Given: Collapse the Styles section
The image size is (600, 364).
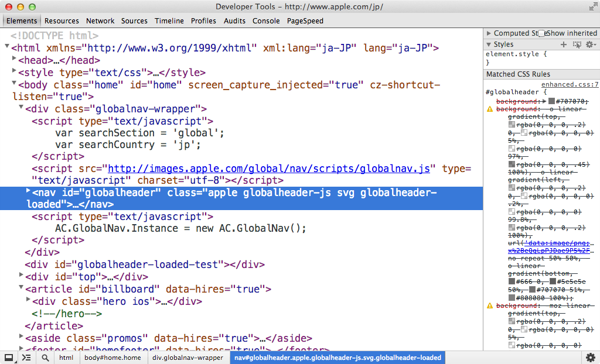Looking at the screenshot, I should (489, 44).
